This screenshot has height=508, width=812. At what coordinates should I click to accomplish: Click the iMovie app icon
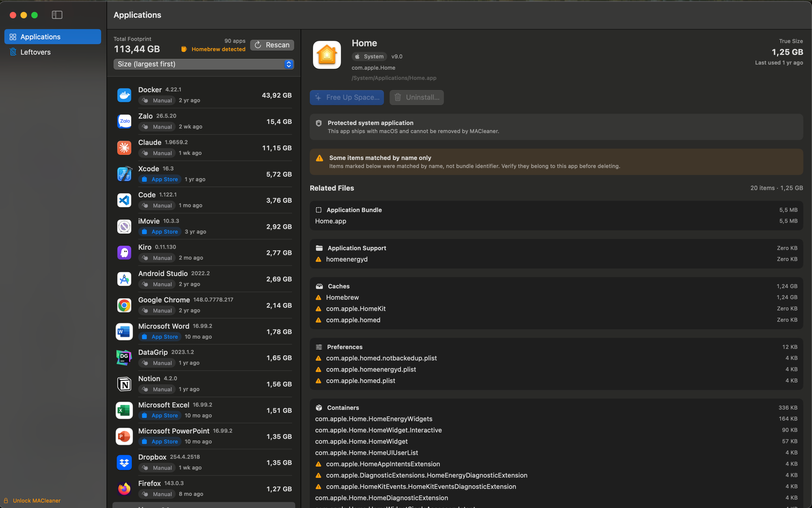point(124,226)
